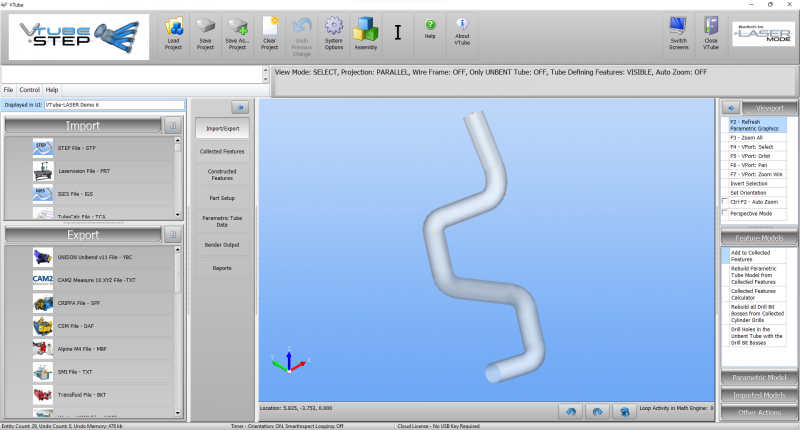
Task: Import a STEP File - STP
Action: click(x=90, y=148)
